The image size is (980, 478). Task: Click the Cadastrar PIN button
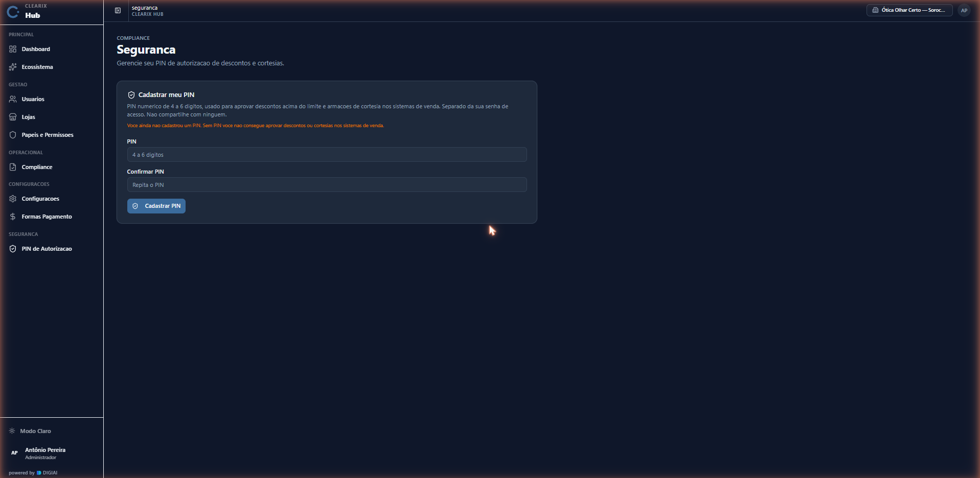156,206
